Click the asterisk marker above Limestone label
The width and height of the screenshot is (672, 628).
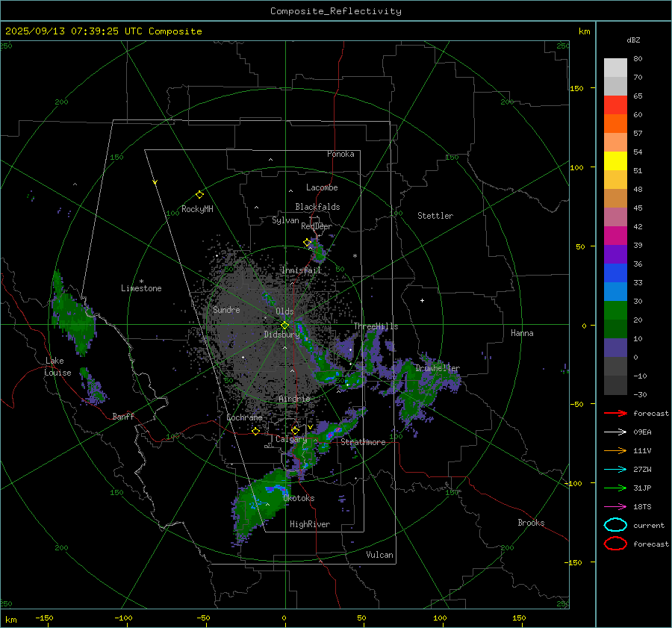click(141, 282)
